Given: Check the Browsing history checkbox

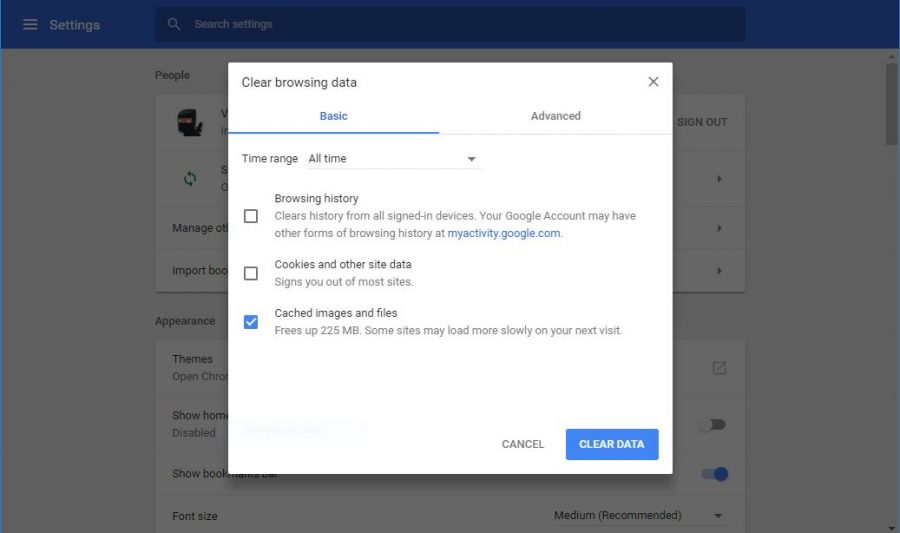Looking at the screenshot, I should [251, 216].
